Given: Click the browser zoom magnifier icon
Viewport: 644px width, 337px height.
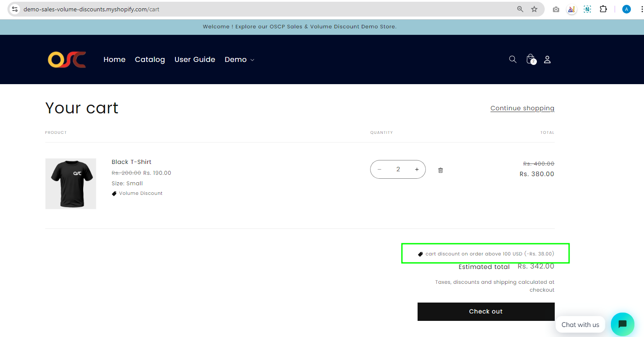Looking at the screenshot, I should click(x=520, y=9).
